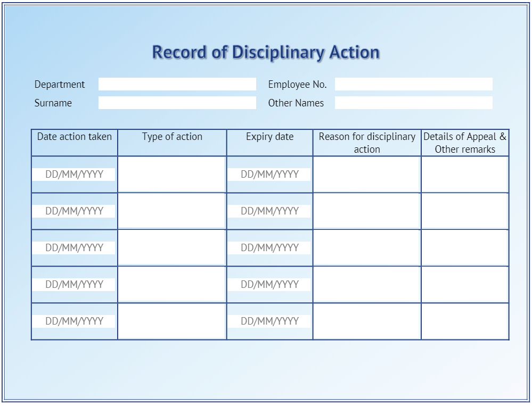This screenshot has height=406, width=532.
Task: Click the third row Expiry date field
Action: pyautogui.click(x=269, y=247)
